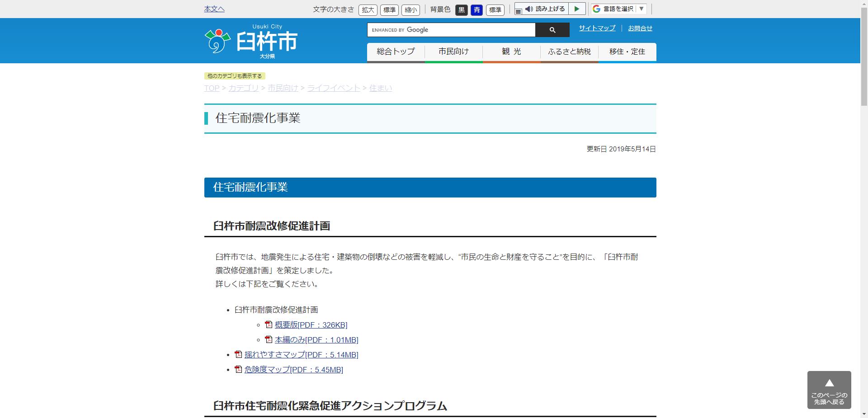The width and height of the screenshot is (868, 418).
Task: Enlarge text with the 拡大 button
Action: pyautogui.click(x=367, y=10)
